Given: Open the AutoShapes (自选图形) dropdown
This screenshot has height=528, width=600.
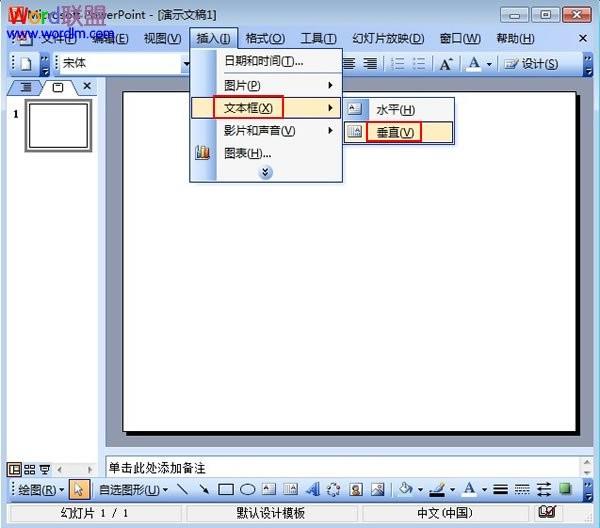Looking at the screenshot, I should [133, 490].
